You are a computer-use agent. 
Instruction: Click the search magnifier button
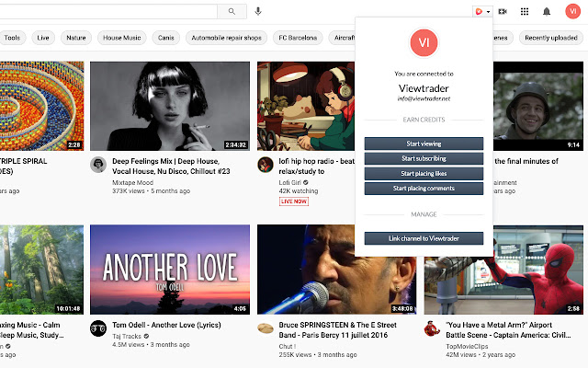pyautogui.click(x=232, y=11)
